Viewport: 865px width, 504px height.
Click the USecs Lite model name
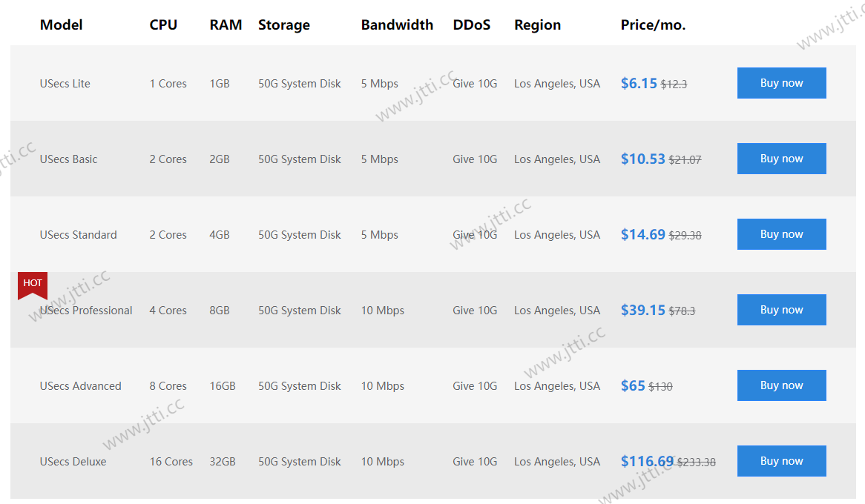[x=65, y=84]
